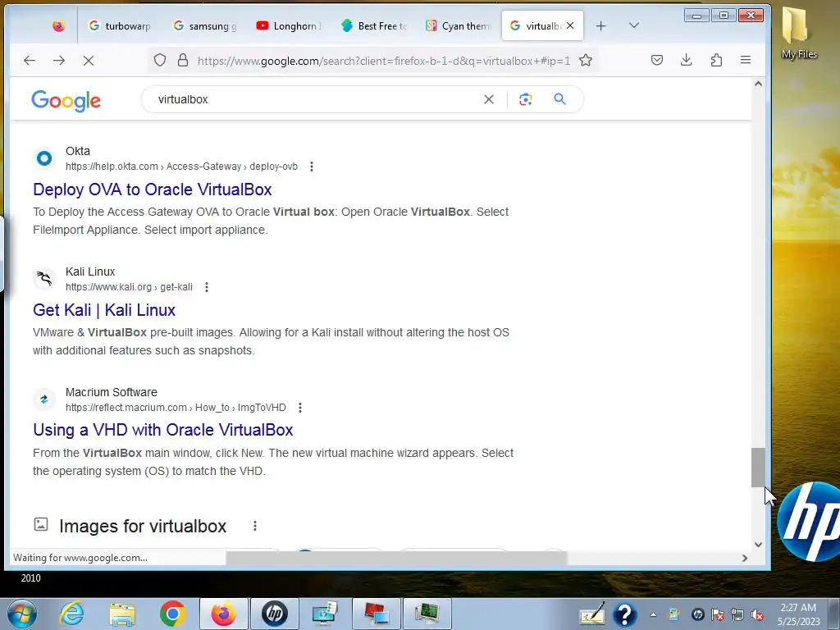The width and height of the screenshot is (840, 630).
Task: Click the www.kali.org get-kali URL
Action: (x=129, y=287)
